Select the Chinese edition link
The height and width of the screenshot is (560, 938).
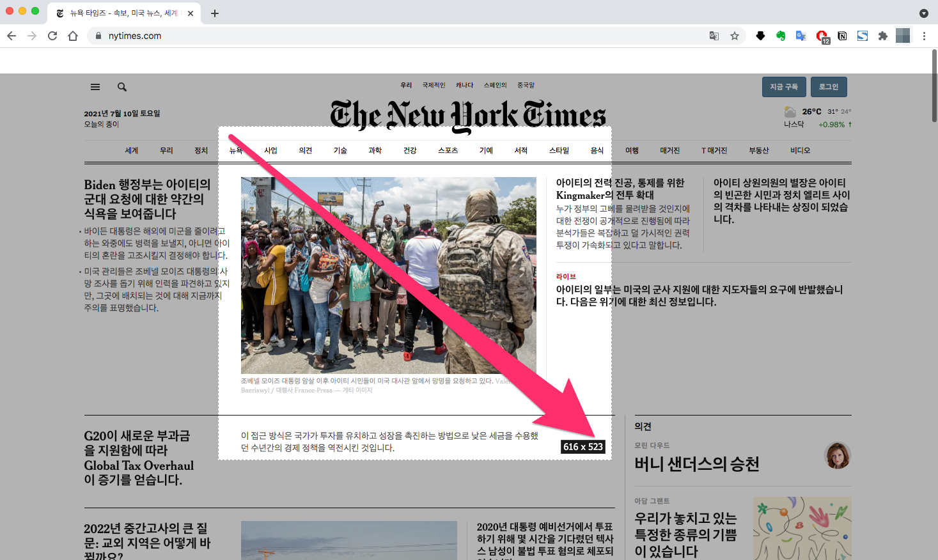pyautogui.click(x=526, y=85)
